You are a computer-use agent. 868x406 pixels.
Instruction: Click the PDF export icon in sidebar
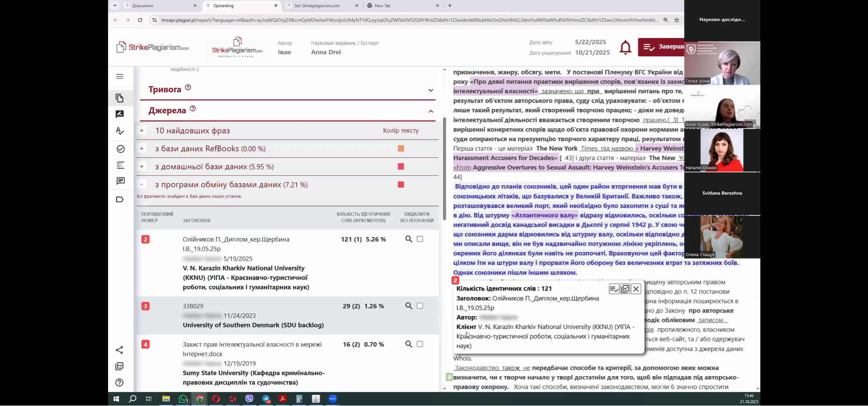point(120,366)
